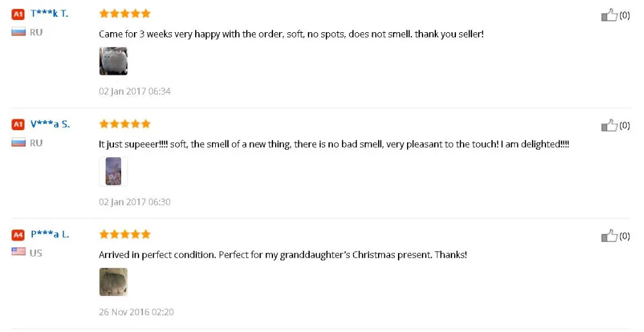Open reviewer profile V***a S.
This screenshot has width=644, height=332.
tap(50, 124)
